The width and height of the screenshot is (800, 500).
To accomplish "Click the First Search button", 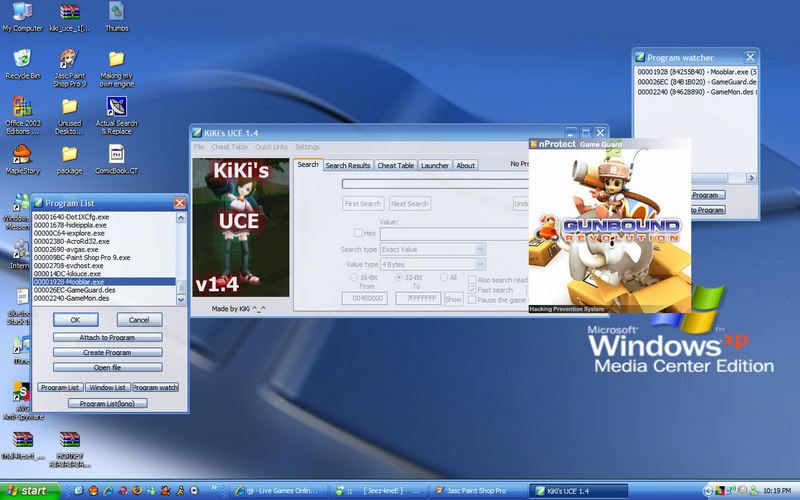I will tap(363, 204).
